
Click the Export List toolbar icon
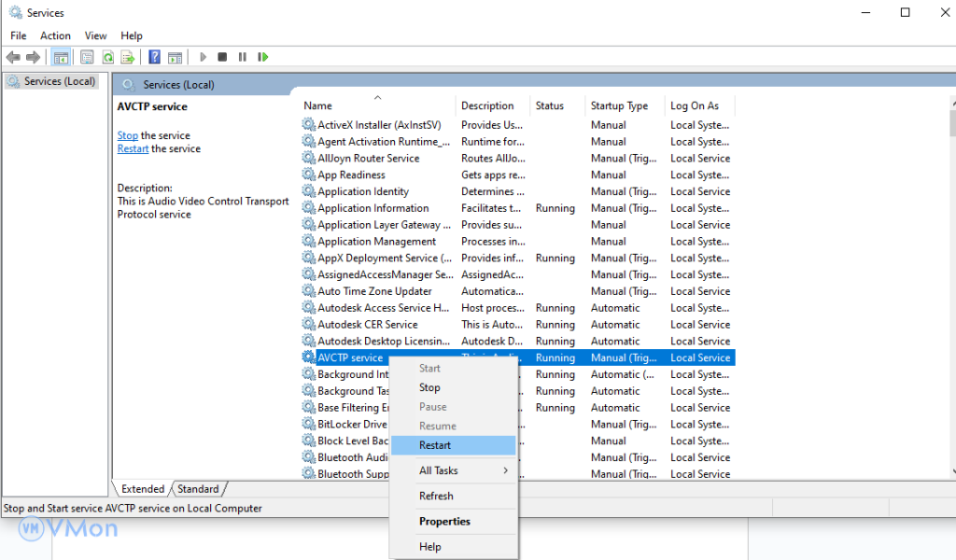128,57
